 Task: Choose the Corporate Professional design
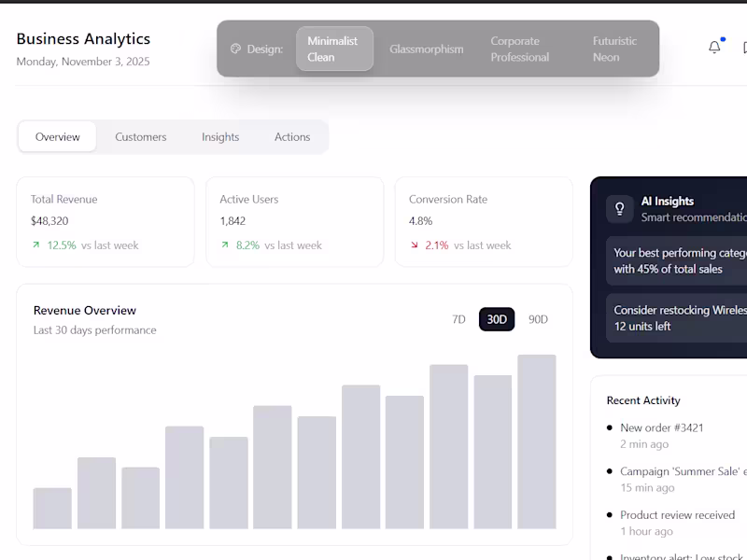[x=520, y=49]
